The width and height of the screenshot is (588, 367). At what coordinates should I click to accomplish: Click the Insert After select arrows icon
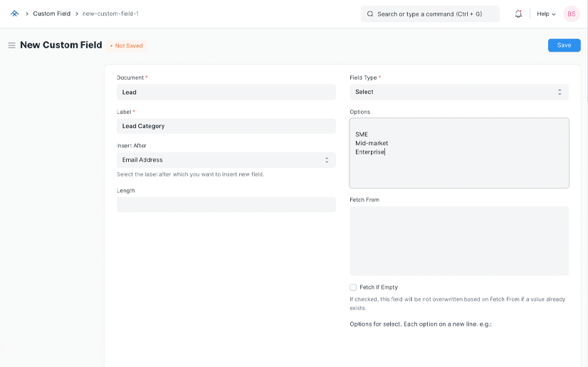point(327,160)
